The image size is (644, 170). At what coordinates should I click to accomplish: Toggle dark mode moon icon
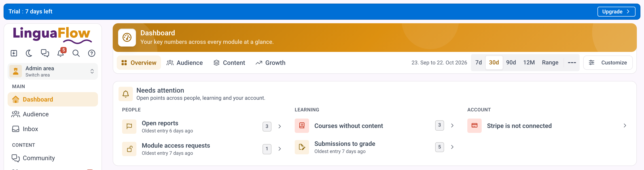(29, 53)
